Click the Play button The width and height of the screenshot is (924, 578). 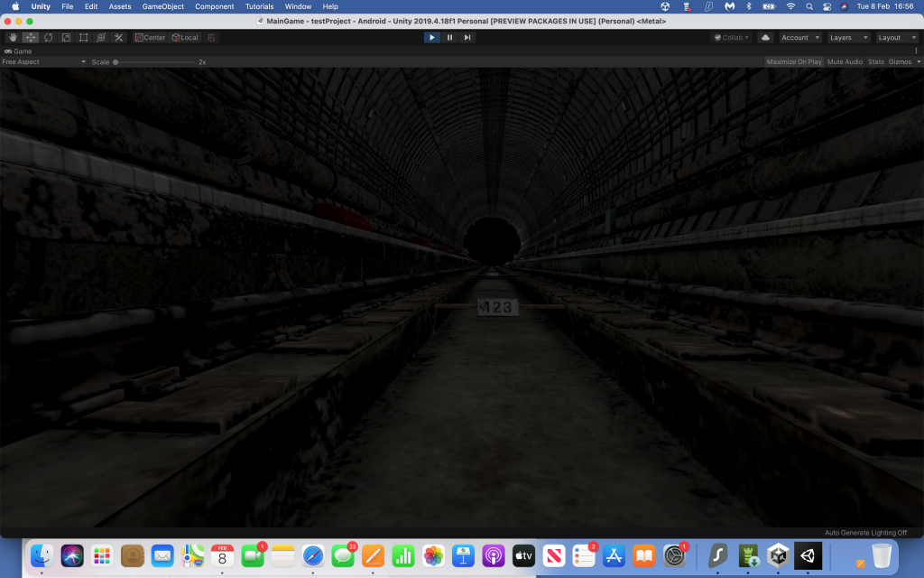pyautogui.click(x=432, y=38)
